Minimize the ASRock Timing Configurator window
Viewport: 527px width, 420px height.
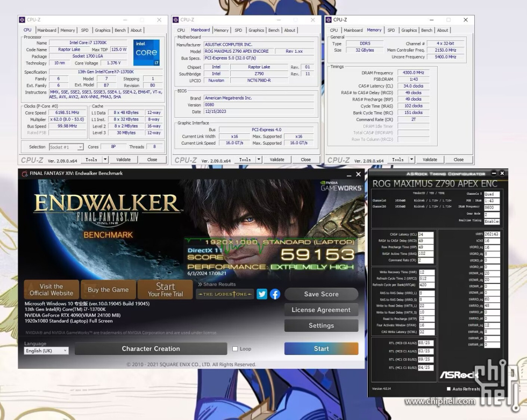tap(494, 173)
